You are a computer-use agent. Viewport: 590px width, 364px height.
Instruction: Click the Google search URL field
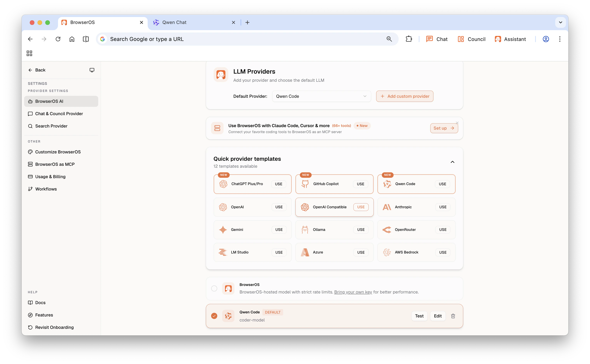click(x=241, y=39)
